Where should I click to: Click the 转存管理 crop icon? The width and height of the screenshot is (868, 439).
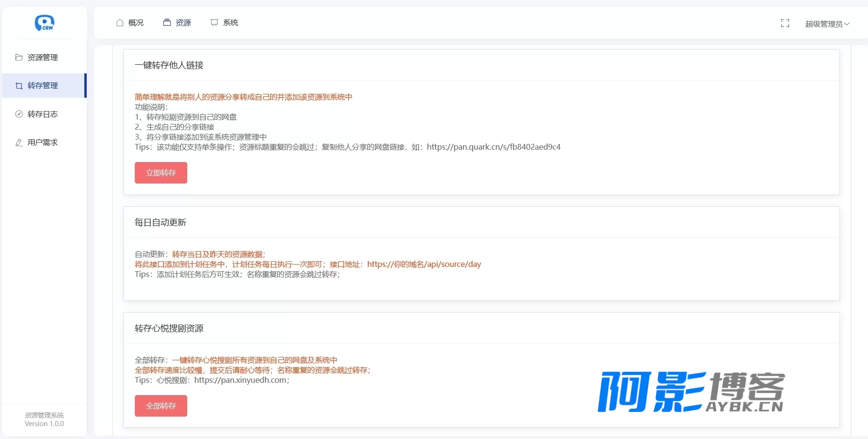pyautogui.click(x=19, y=86)
